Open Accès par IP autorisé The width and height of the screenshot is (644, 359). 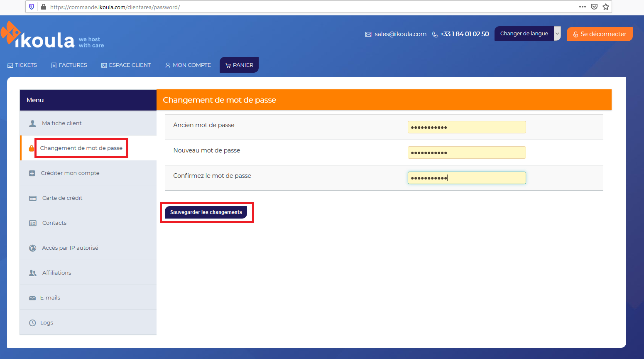point(88,248)
